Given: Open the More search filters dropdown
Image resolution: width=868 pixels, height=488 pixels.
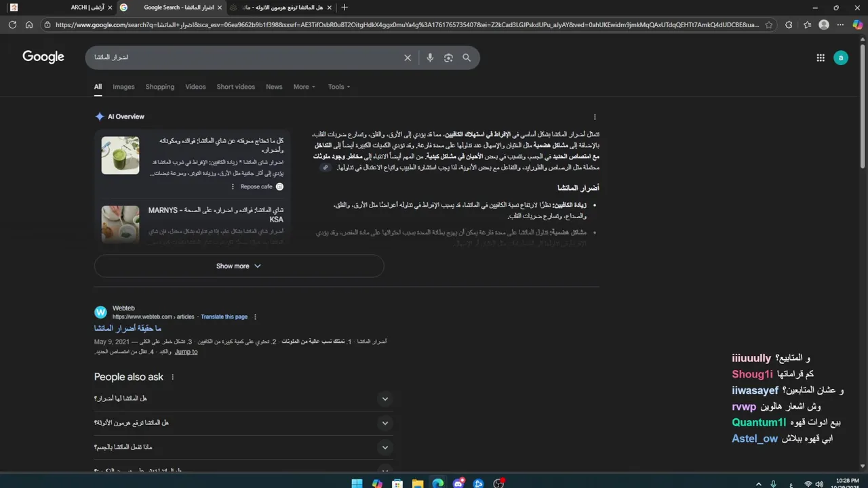Looking at the screenshot, I should coord(304,87).
